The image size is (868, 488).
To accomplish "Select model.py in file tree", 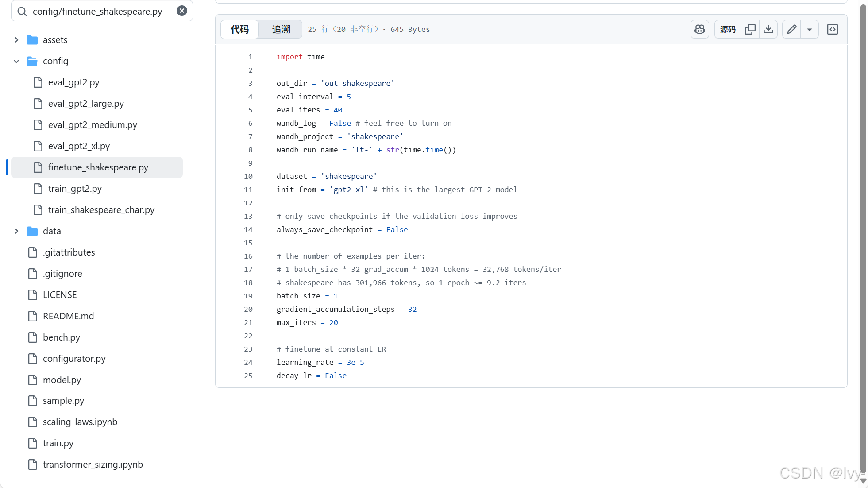I will coord(62,380).
